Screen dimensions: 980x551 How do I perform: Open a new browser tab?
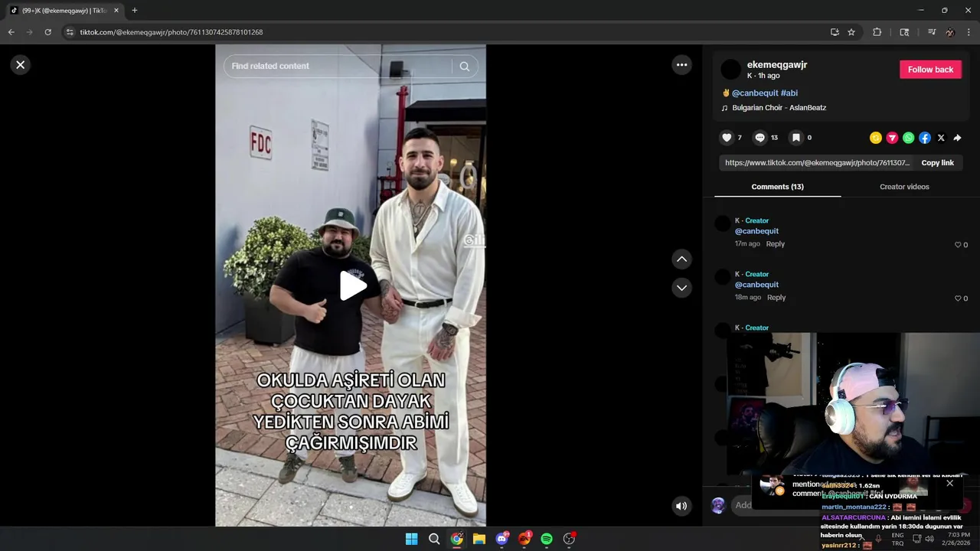coord(135,11)
